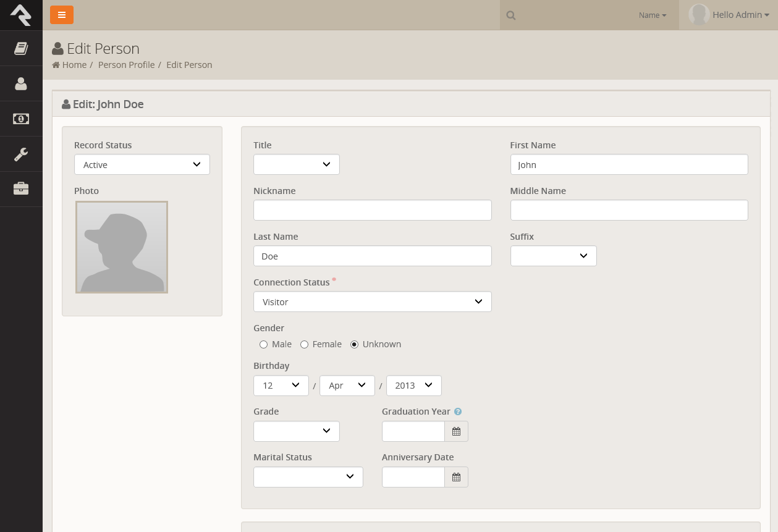Open the book icon in sidebar
Viewport: 778px width, 532px height.
tap(21, 48)
